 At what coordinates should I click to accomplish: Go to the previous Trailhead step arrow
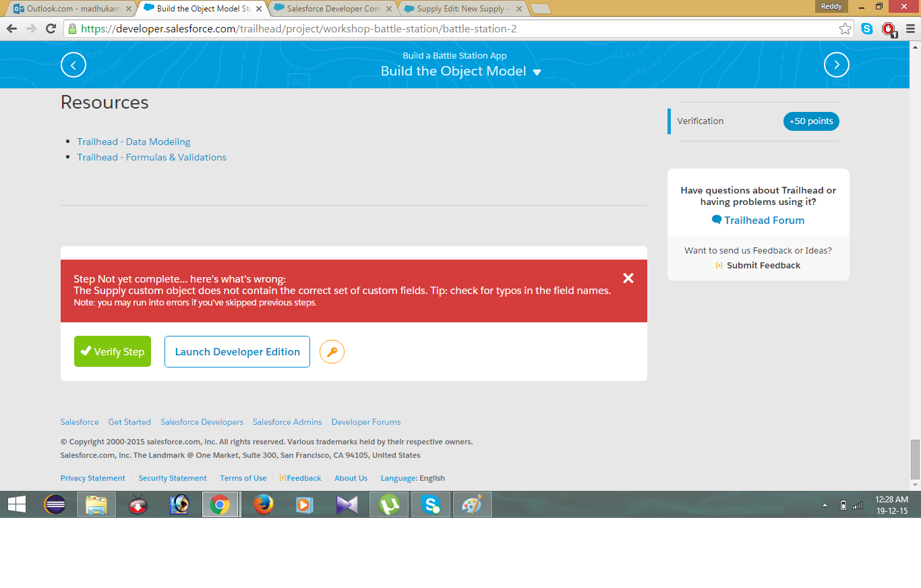pos(73,65)
